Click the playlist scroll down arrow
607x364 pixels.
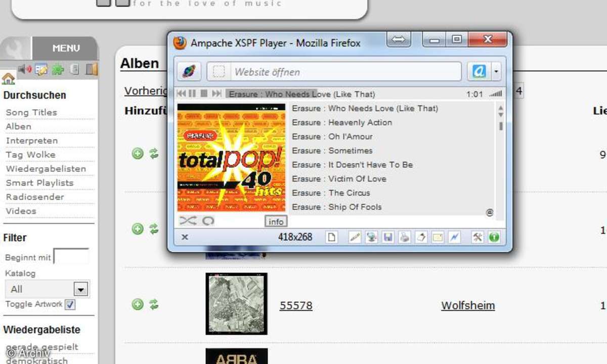[x=501, y=115]
